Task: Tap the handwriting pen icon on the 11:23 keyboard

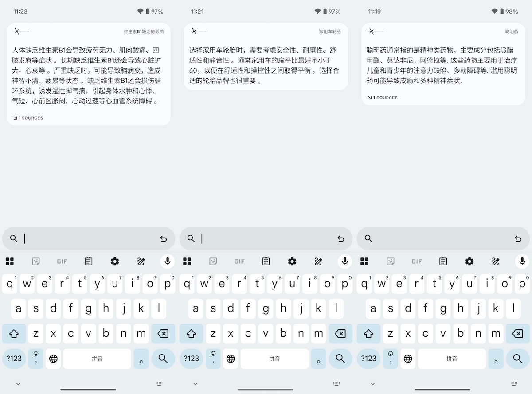Action: point(141,261)
